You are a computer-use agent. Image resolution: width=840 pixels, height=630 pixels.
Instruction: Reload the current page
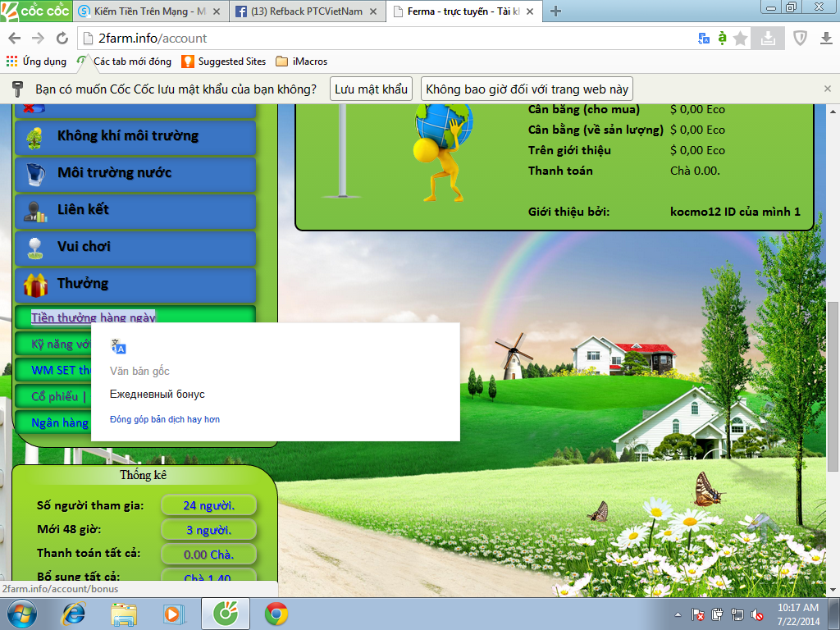pos(62,38)
